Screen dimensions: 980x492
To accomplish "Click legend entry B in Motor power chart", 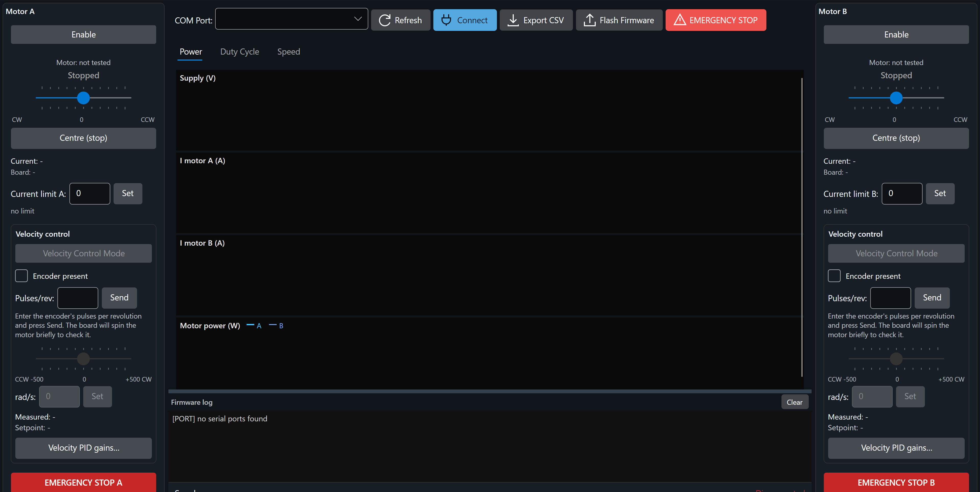I will (276, 325).
